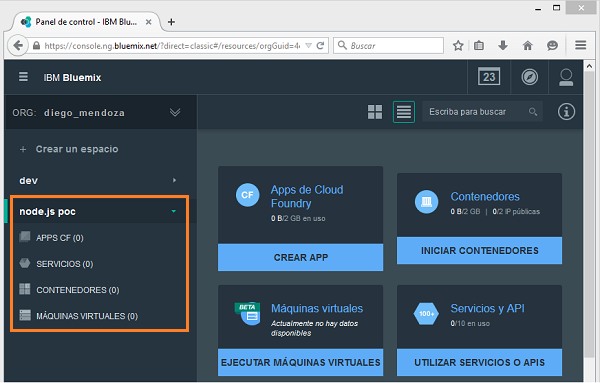The height and width of the screenshot is (383, 600).
Task: Click the INICIAR CONTENEDORES button
Action: tap(479, 250)
